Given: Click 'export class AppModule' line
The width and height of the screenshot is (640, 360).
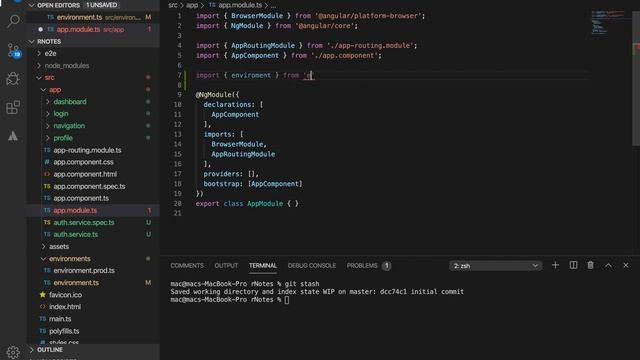Looking at the screenshot, I should (247, 204).
